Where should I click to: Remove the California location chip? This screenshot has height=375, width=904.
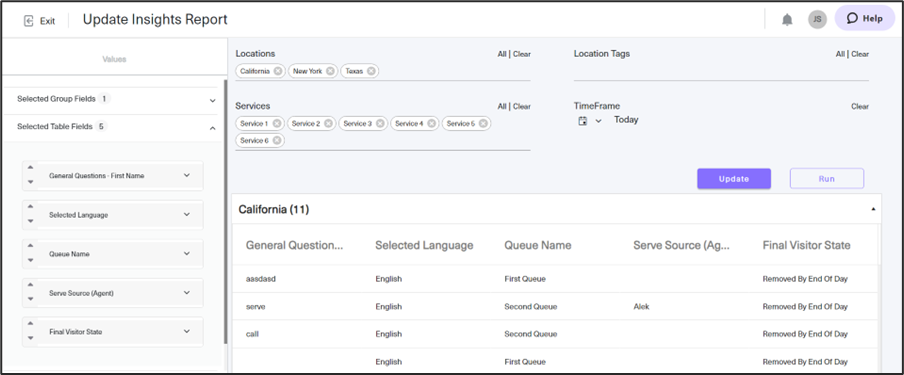pyautogui.click(x=278, y=71)
